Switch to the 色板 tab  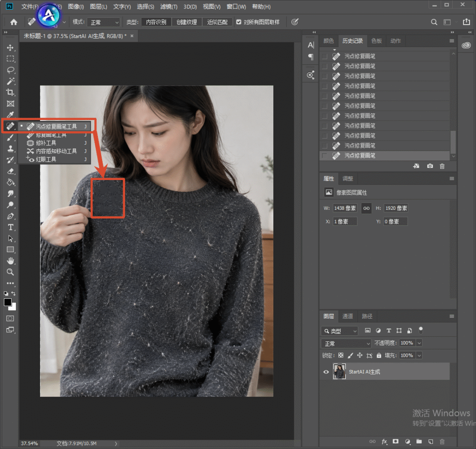coord(377,40)
